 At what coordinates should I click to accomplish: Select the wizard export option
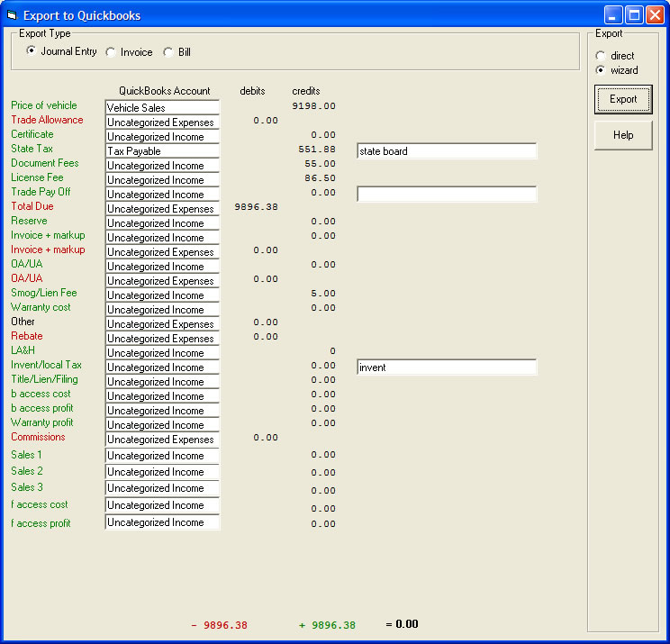click(x=601, y=70)
